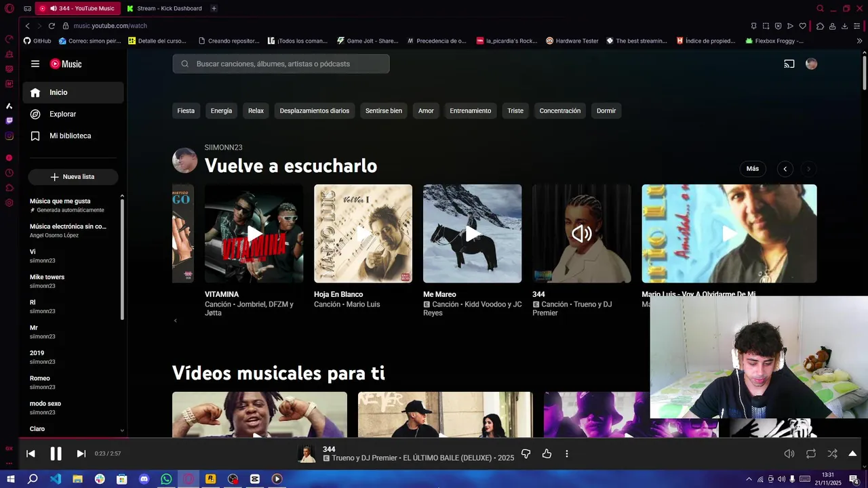
Task: Reload the page
Action: click(x=52, y=26)
